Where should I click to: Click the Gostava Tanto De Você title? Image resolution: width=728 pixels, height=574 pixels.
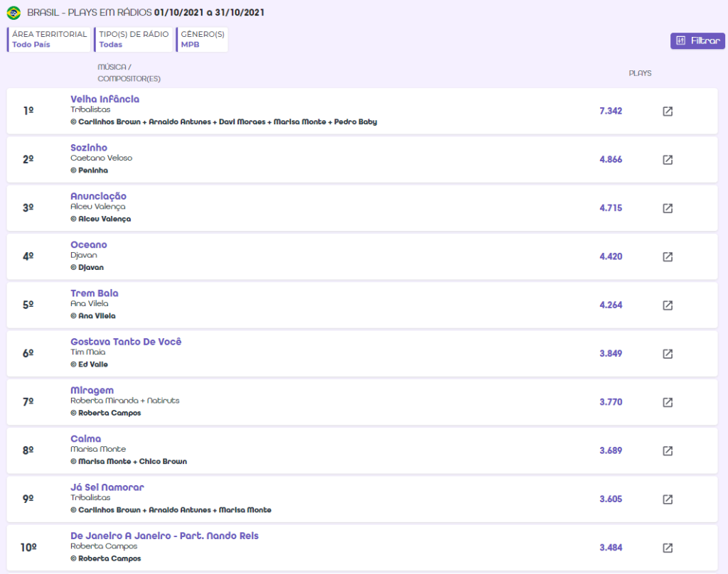(126, 342)
